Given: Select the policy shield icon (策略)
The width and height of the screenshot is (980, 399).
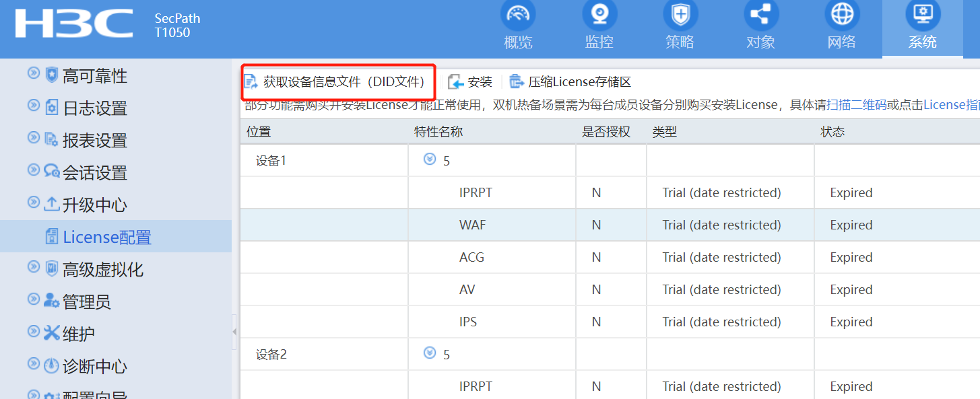Looking at the screenshot, I should point(680,15).
